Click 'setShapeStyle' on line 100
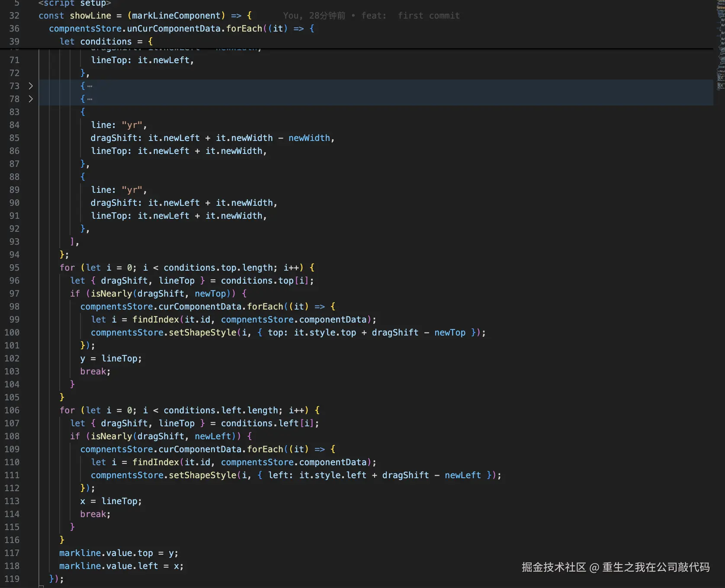The height and width of the screenshot is (588, 725). click(x=202, y=332)
